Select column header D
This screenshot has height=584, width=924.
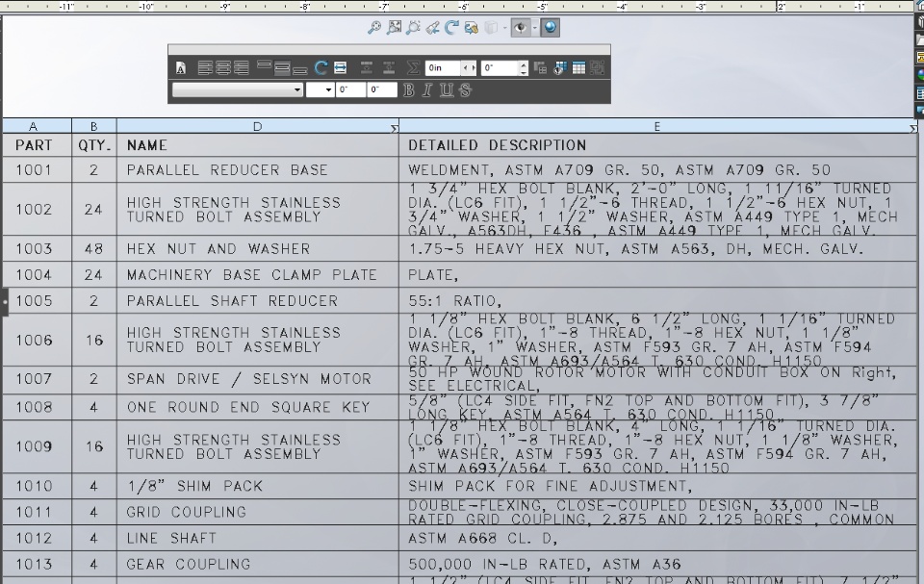pos(258,126)
